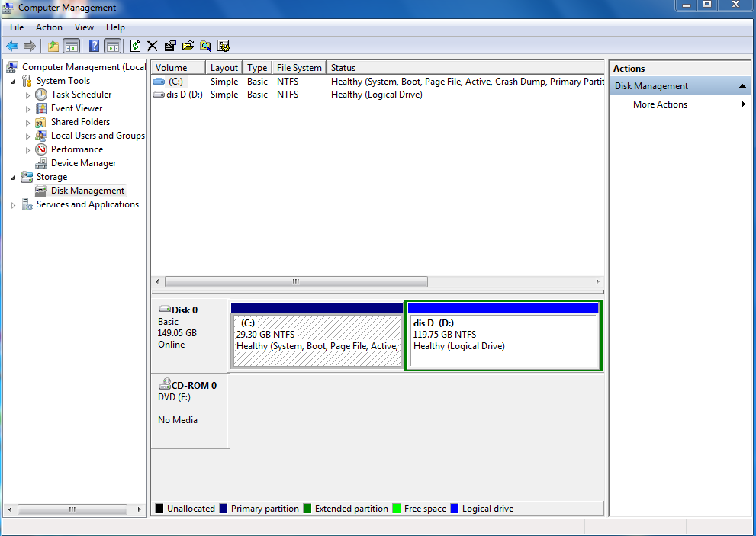
Task: Click the Extended partition green legend swatch
Action: coord(307,509)
